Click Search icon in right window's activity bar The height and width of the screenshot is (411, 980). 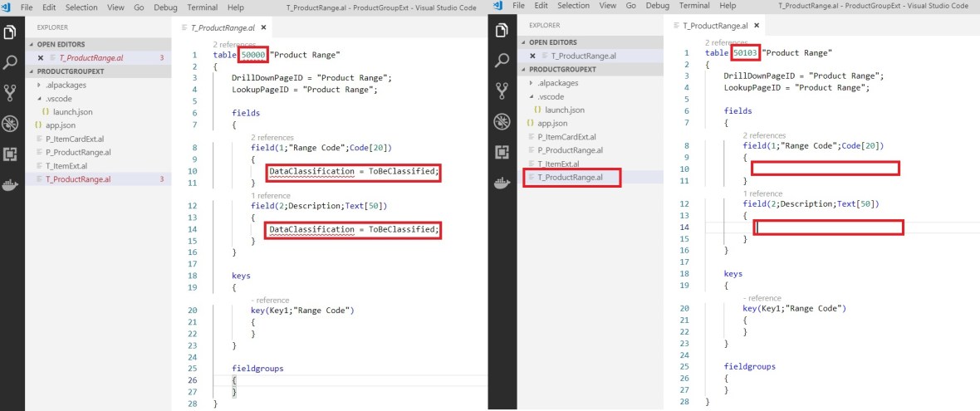pos(502,61)
